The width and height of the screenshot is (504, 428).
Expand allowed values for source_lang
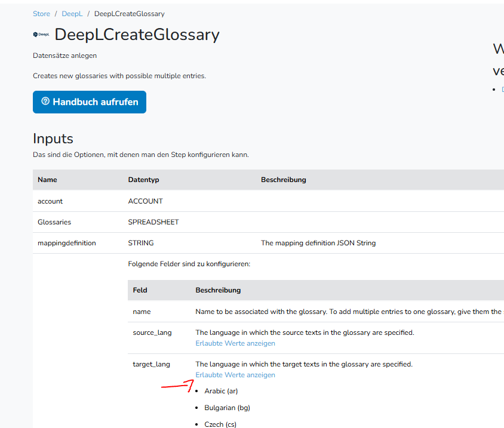point(235,343)
